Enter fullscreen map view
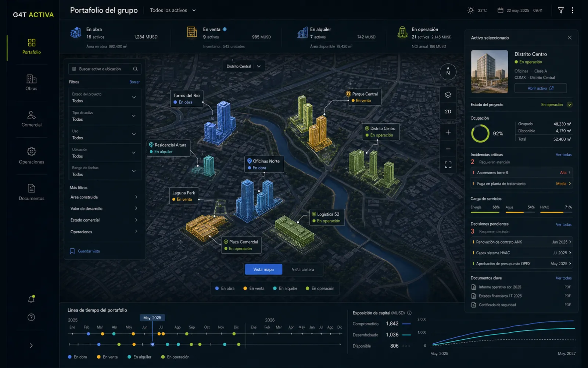Image resolution: width=588 pixels, height=368 pixels. pyautogui.click(x=448, y=165)
